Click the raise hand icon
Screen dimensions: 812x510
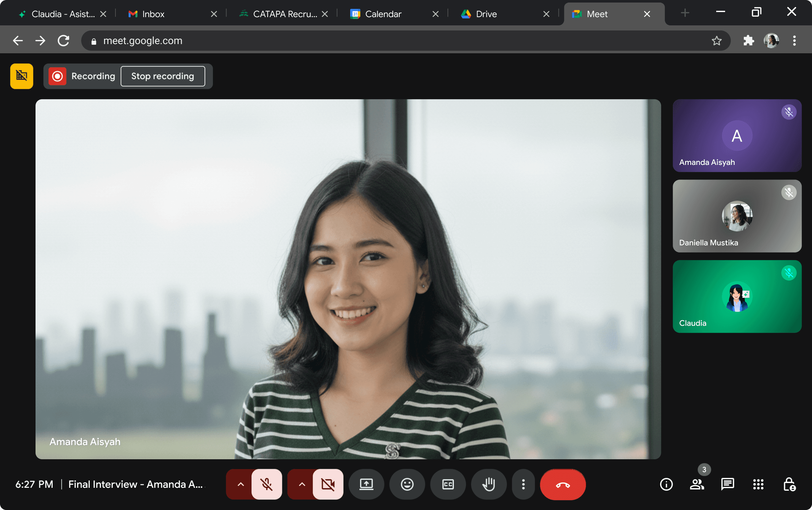[488, 484]
